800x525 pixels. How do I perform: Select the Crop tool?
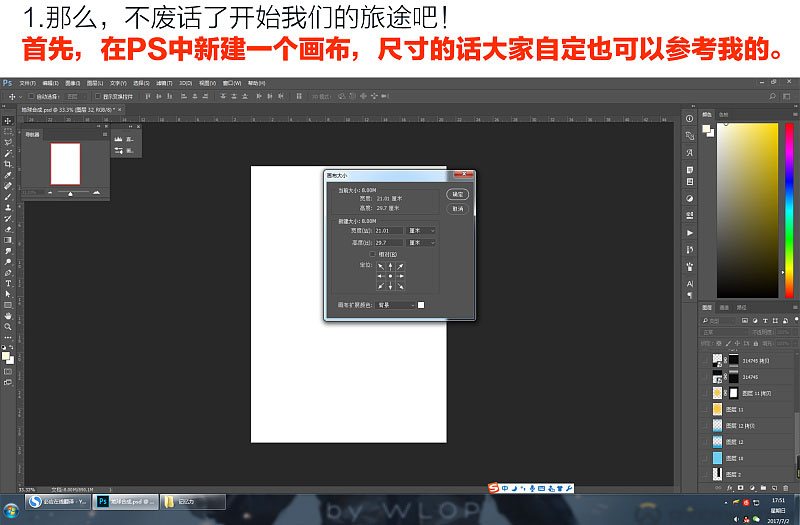point(8,164)
